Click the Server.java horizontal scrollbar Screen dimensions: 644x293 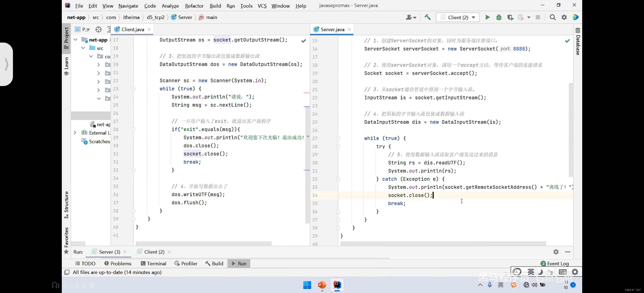coord(443,244)
